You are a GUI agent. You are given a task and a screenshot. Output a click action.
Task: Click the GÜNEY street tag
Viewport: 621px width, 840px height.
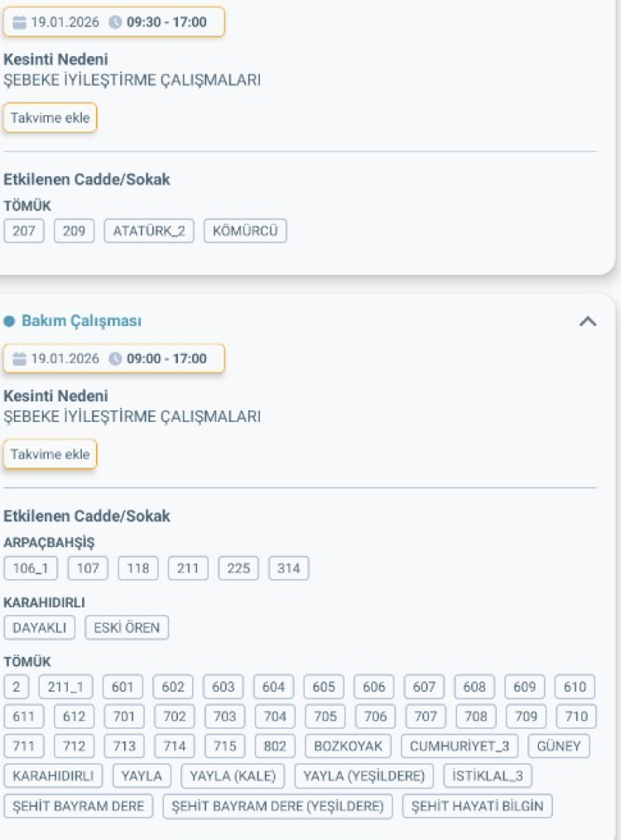point(559,746)
